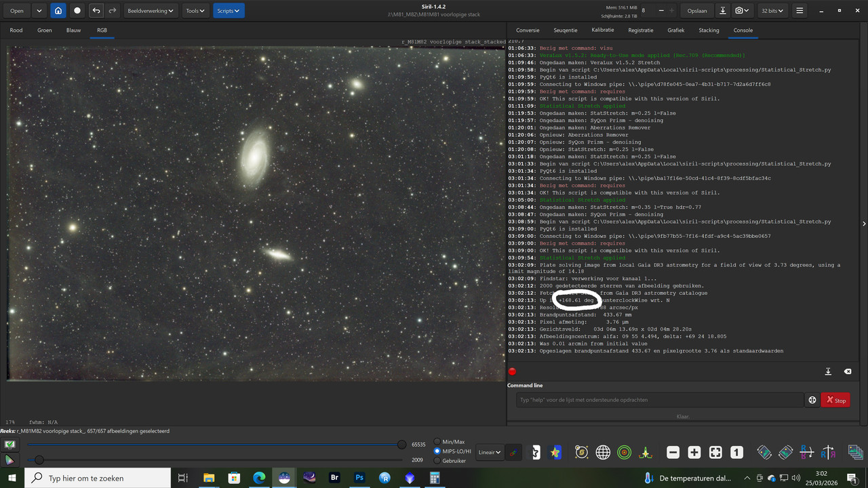Activate the fit-to-window zoom icon

715,452
